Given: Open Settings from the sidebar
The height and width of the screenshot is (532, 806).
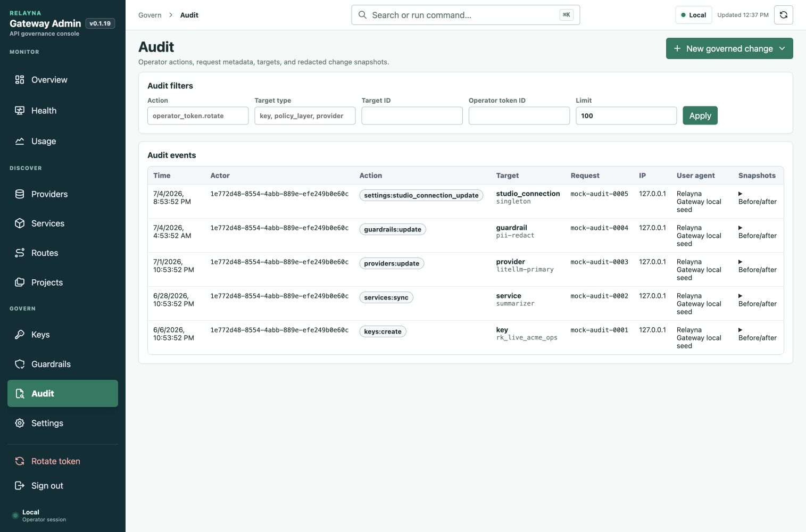Looking at the screenshot, I should (x=63, y=423).
